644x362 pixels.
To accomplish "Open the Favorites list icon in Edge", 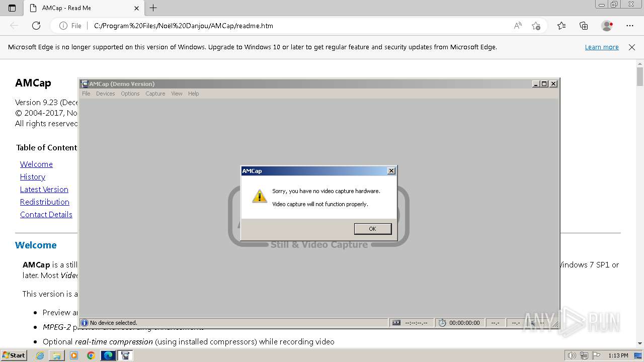I will (561, 26).
